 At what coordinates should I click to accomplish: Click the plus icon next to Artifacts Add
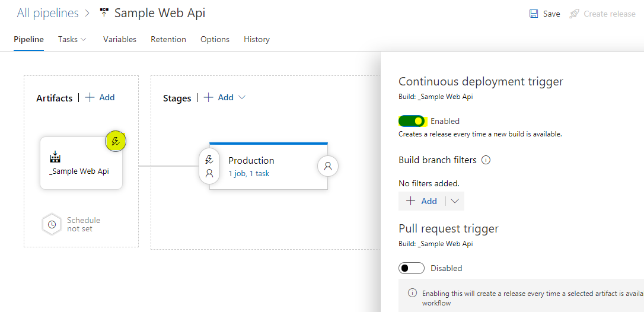pyautogui.click(x=90, y=97)
